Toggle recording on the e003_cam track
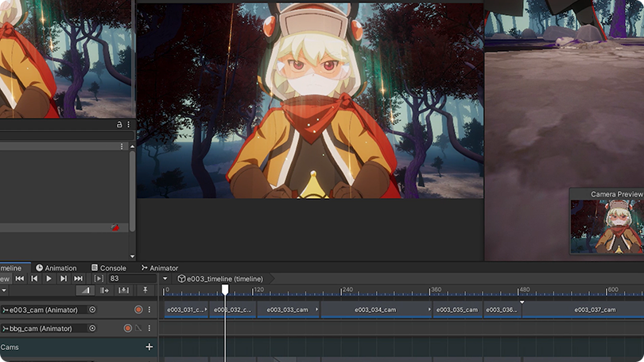 coord(138,309)
